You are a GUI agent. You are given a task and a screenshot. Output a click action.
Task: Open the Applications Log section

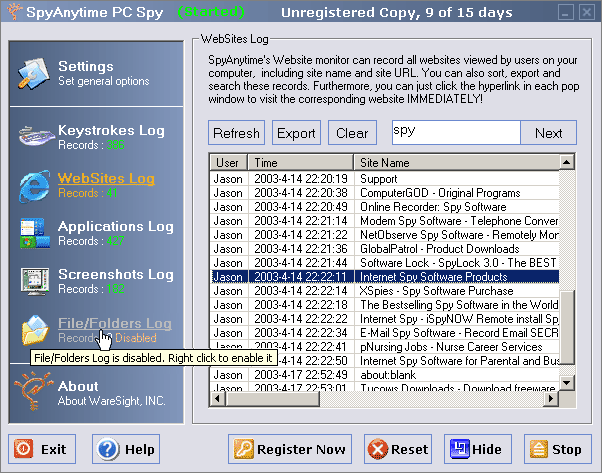[x=116, y=226]
